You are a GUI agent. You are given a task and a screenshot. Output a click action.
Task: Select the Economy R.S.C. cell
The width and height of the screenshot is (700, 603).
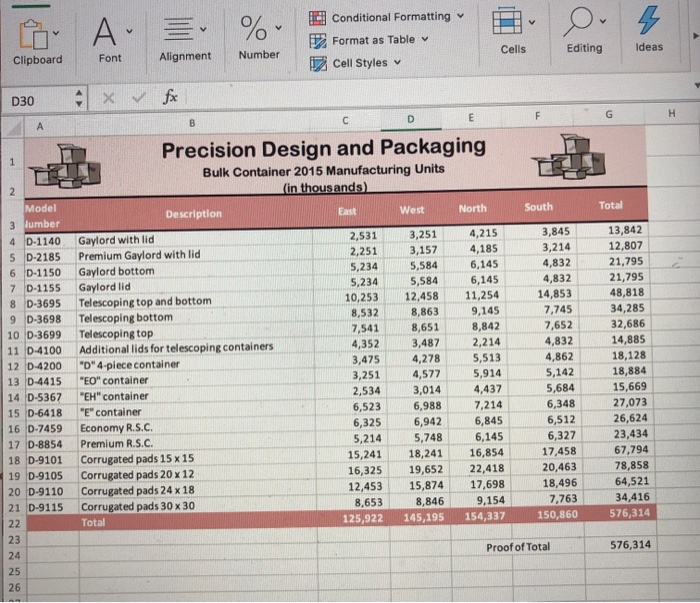[x=198, y=428]
